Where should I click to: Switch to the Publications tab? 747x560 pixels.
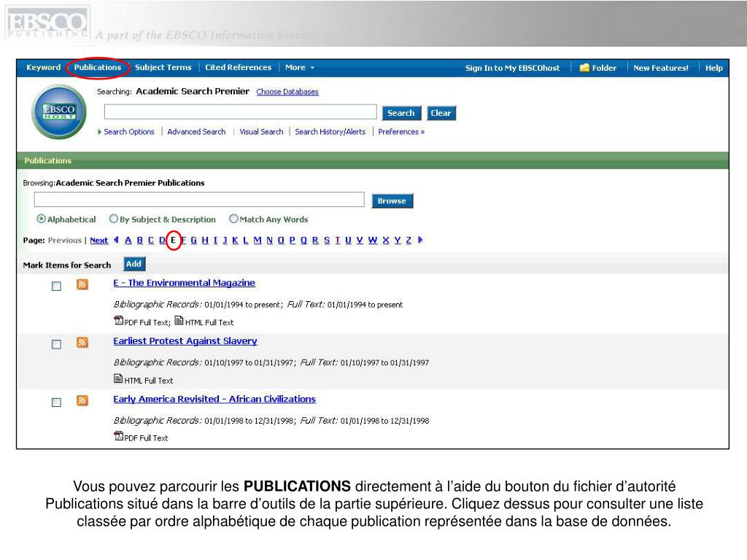98,68
